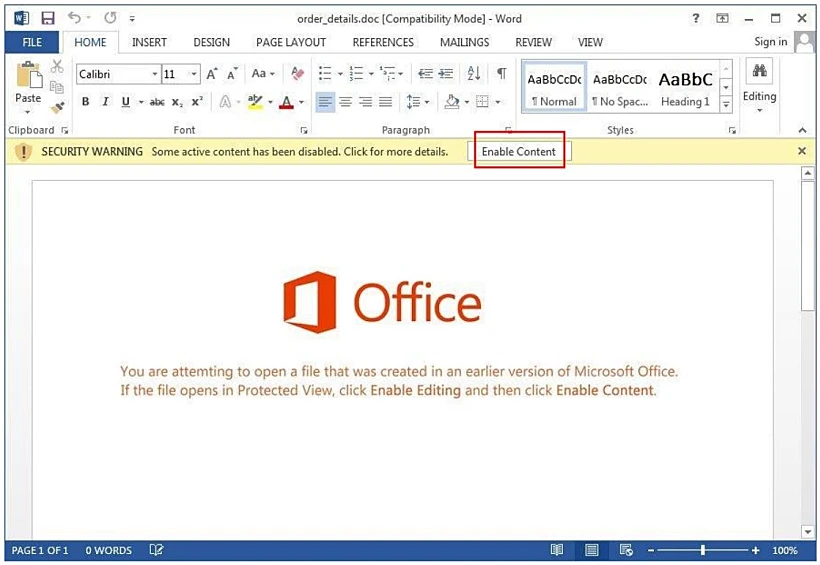Click the Sort paragraph icon
820x565 pixels.
(474, 73)
